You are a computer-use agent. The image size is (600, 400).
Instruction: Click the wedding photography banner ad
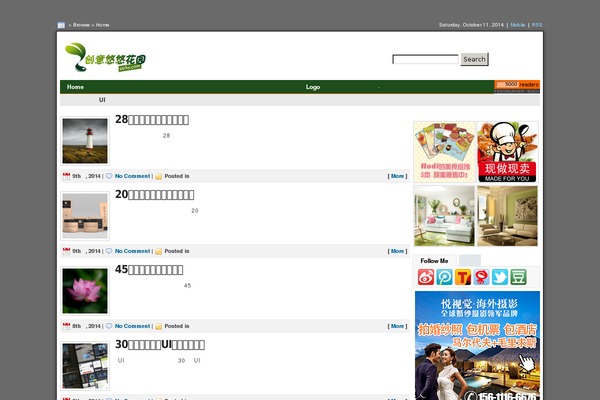pos(477,345)
